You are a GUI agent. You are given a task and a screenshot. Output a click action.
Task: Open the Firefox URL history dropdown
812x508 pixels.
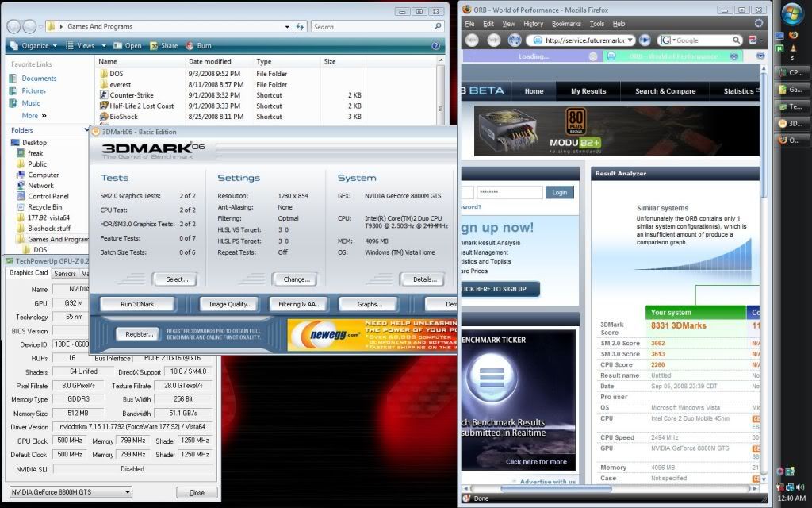coord(630,40)
